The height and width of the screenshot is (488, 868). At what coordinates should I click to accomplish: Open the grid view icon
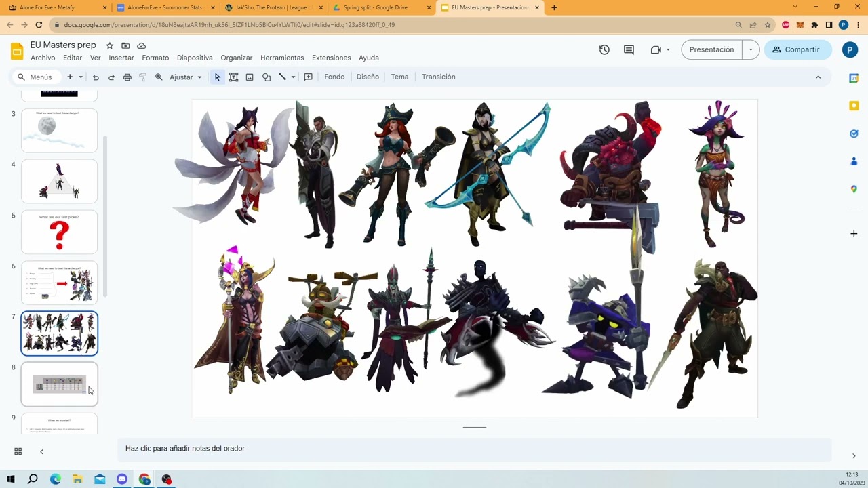(x=18, y=451)
